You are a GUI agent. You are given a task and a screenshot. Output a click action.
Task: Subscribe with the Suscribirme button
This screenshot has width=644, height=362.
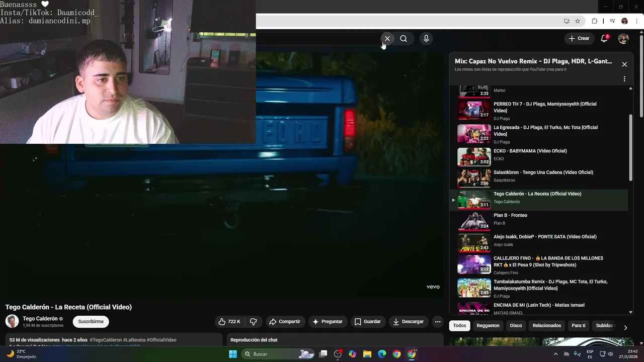(91, 322)
